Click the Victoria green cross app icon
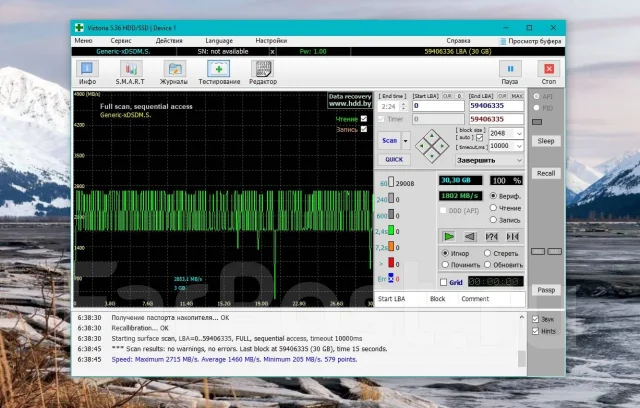 tap(79, 28)
